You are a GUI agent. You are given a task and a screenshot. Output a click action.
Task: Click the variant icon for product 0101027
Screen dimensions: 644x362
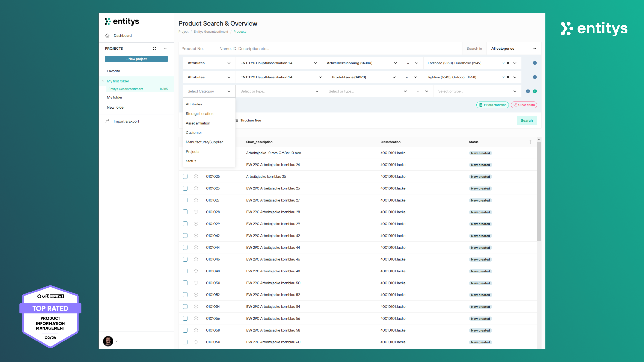coord(196,200)
